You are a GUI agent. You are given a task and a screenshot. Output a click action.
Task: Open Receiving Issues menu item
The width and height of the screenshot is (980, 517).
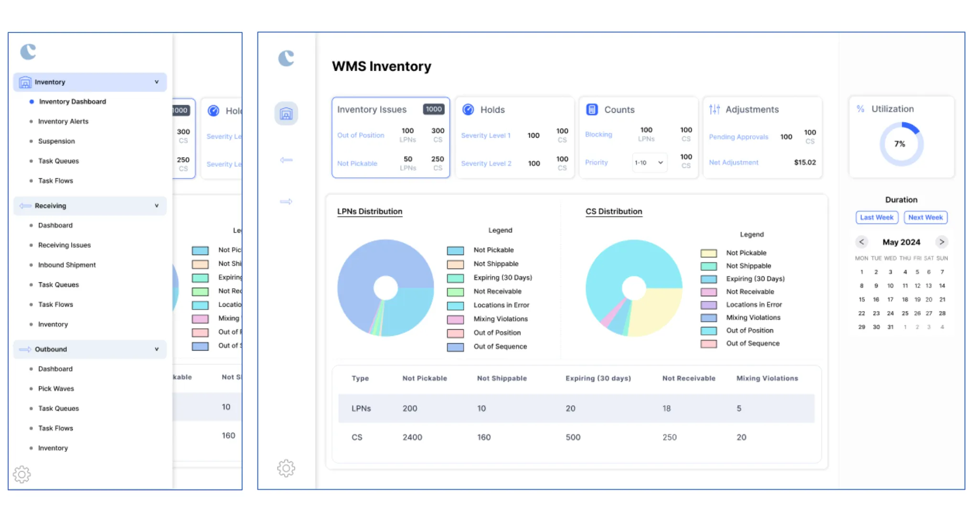pos(64,245)
